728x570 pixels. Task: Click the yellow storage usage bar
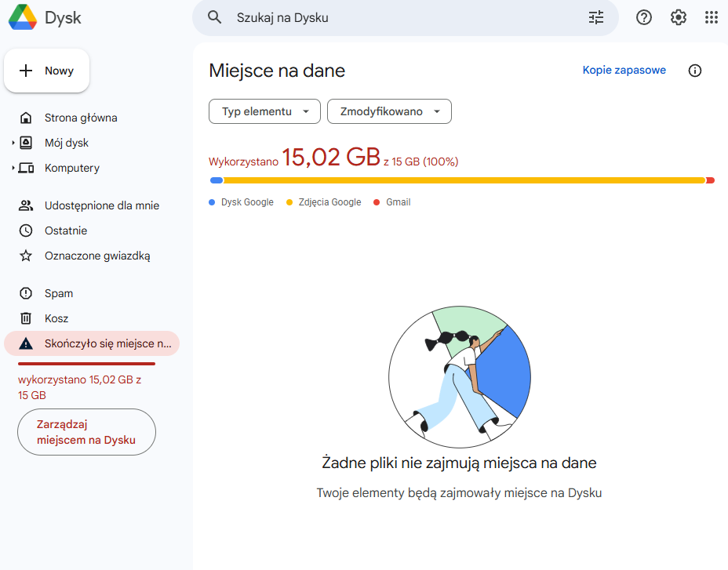tap(463, 180)
